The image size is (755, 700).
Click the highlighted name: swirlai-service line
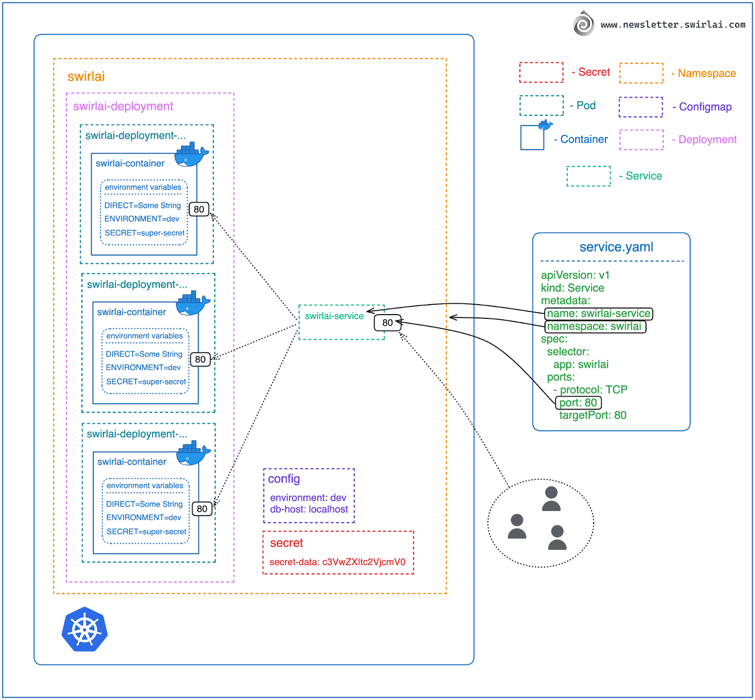[598, 313]
